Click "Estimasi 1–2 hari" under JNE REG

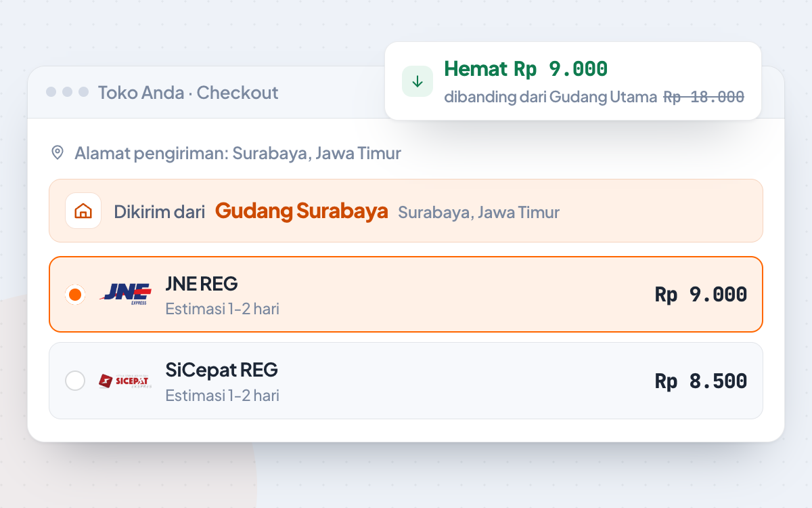click(x=223, y=309)
